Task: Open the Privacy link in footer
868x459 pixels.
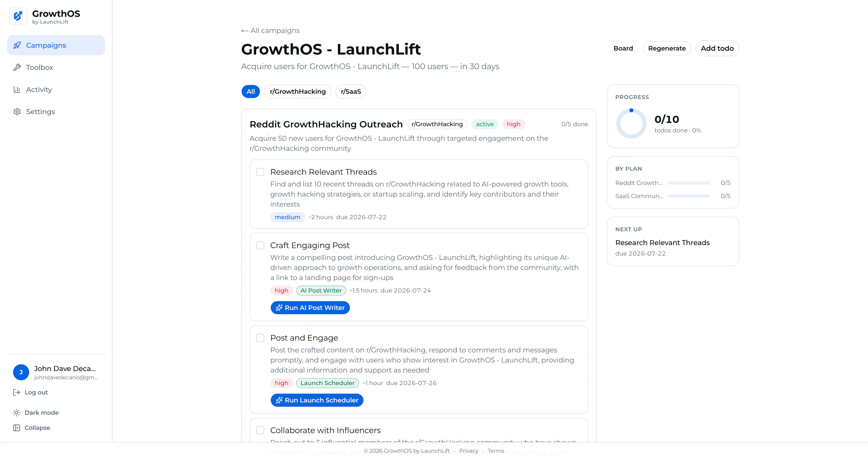Action: coord(469,450)
